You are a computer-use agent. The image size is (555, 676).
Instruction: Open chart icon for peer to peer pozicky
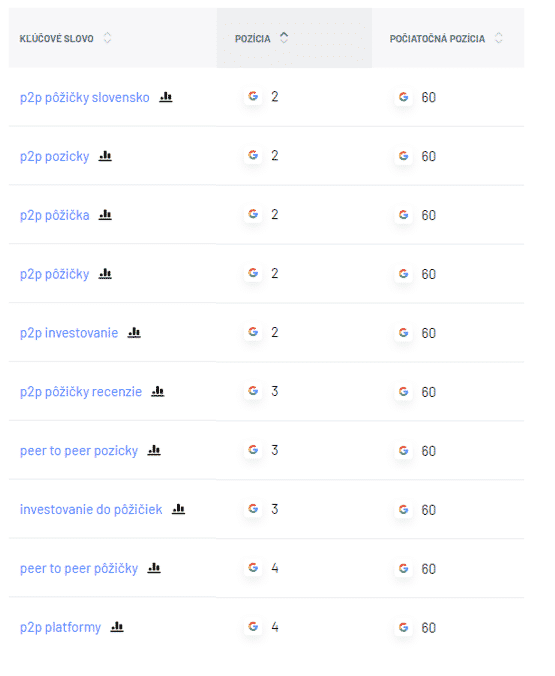point(154,451)
